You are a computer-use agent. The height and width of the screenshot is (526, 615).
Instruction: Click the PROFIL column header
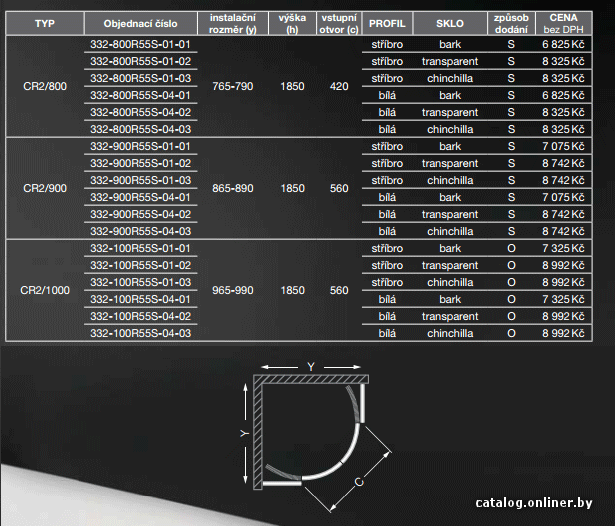pyautogui.click(x=387, y=24)
